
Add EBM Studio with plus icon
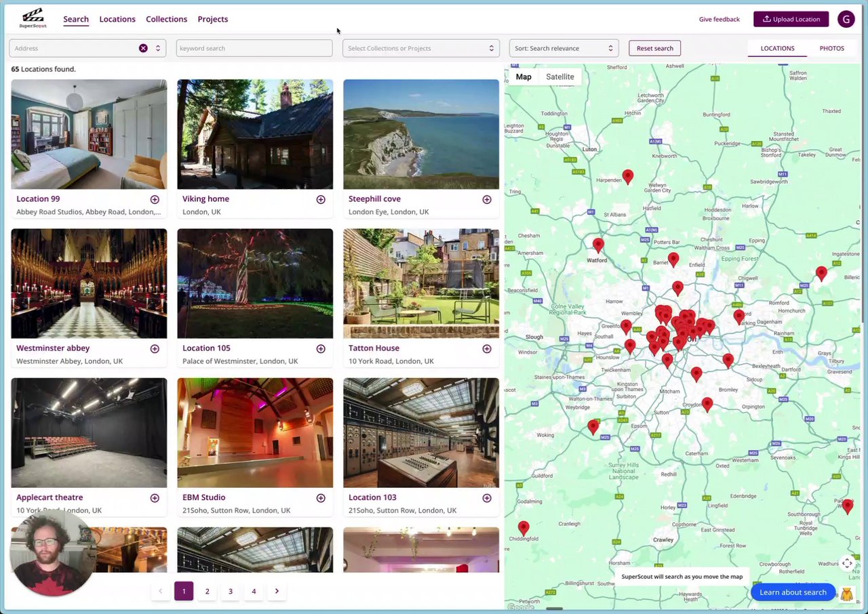321,498
